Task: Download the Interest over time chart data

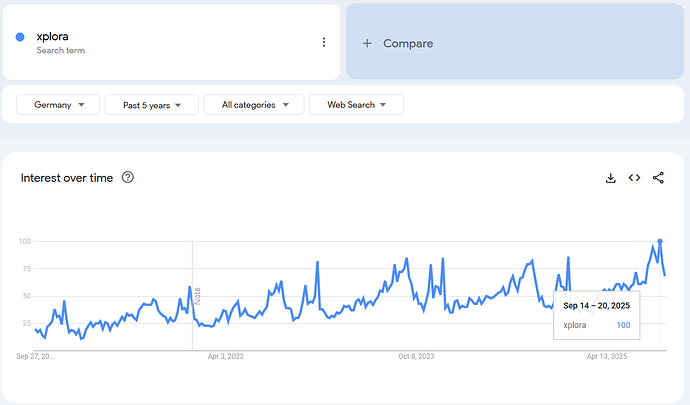Action: [610, 178]
